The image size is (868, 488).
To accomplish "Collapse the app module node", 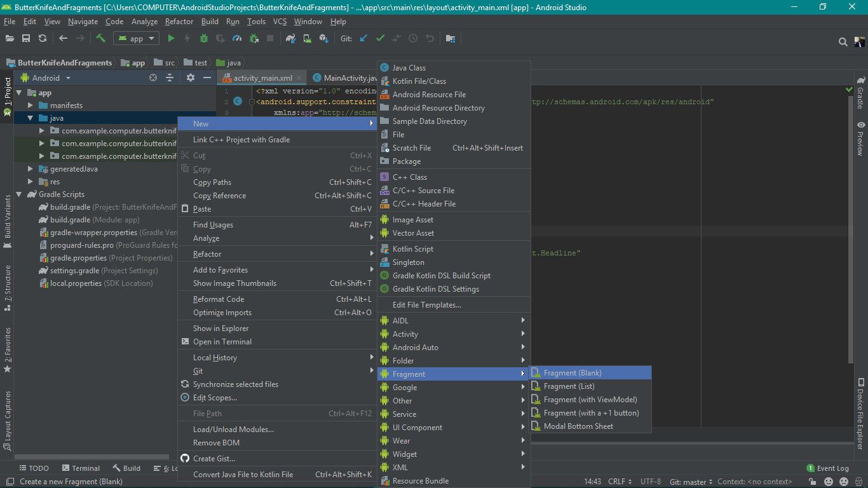I will (x=18, y=93).
